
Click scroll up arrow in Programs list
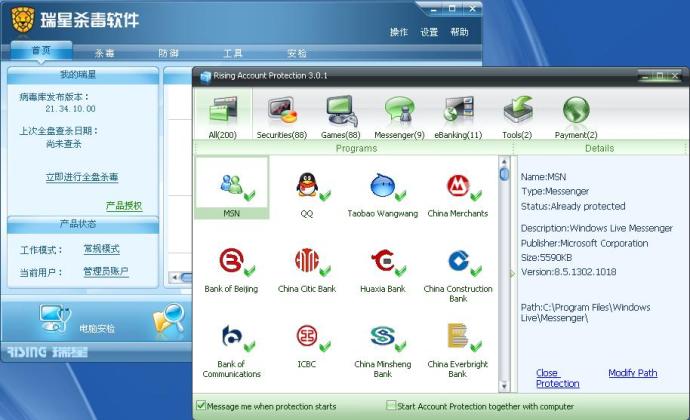[504, 162]
